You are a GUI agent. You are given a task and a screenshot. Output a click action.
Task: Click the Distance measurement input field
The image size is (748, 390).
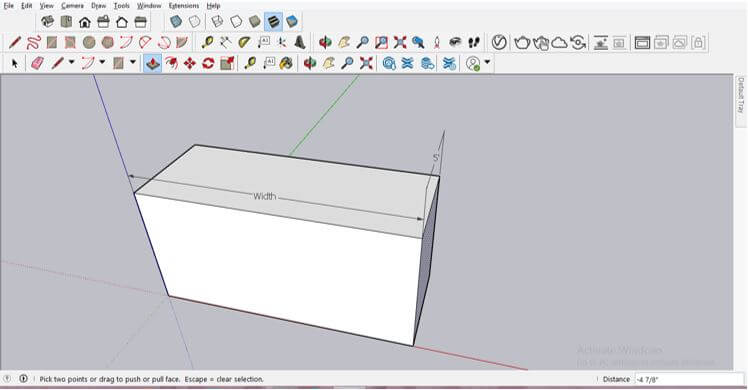click(x=688, y=379)
